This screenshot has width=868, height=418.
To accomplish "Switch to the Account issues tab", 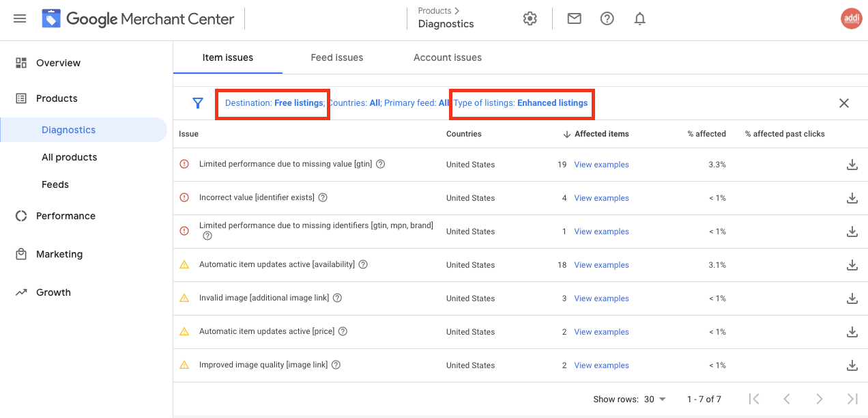I will point(448,57).
